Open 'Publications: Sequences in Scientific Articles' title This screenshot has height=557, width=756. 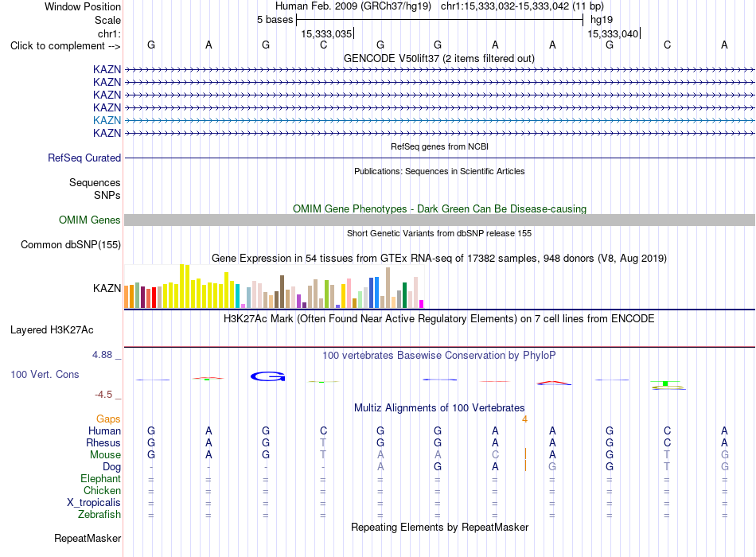pos(439,171)
